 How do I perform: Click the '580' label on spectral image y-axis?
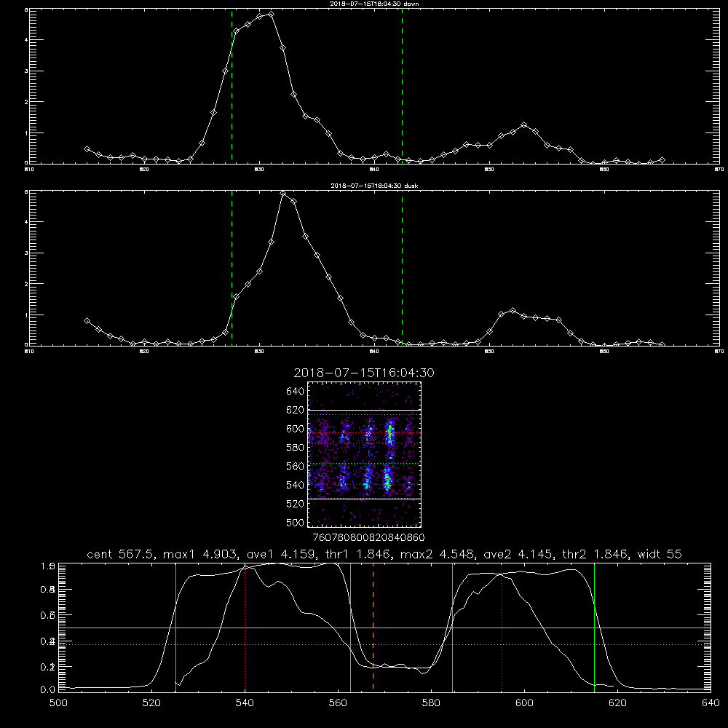pyautogui.click(x=295, y=448)
